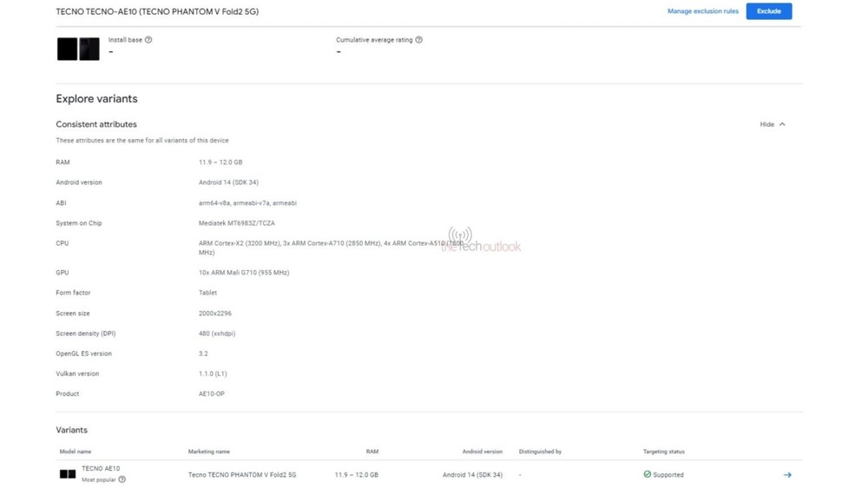Select the Marketing name column header
Image resolution: width=868 pixels, height=489 pixels.
[208, 452]
